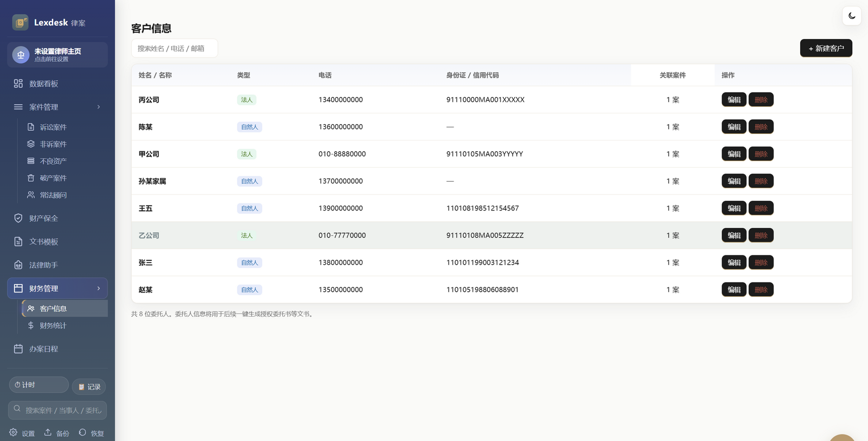Click phone 13500000000 for 赵某
868x441 pixels.
[x=341, y=290]
